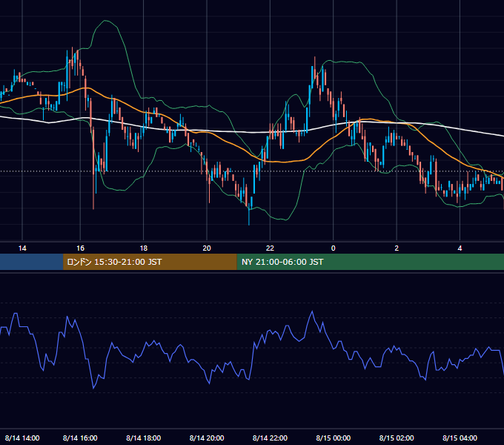Click the 0 hour axis label
The image size is (504, 445).
[334, 248]
